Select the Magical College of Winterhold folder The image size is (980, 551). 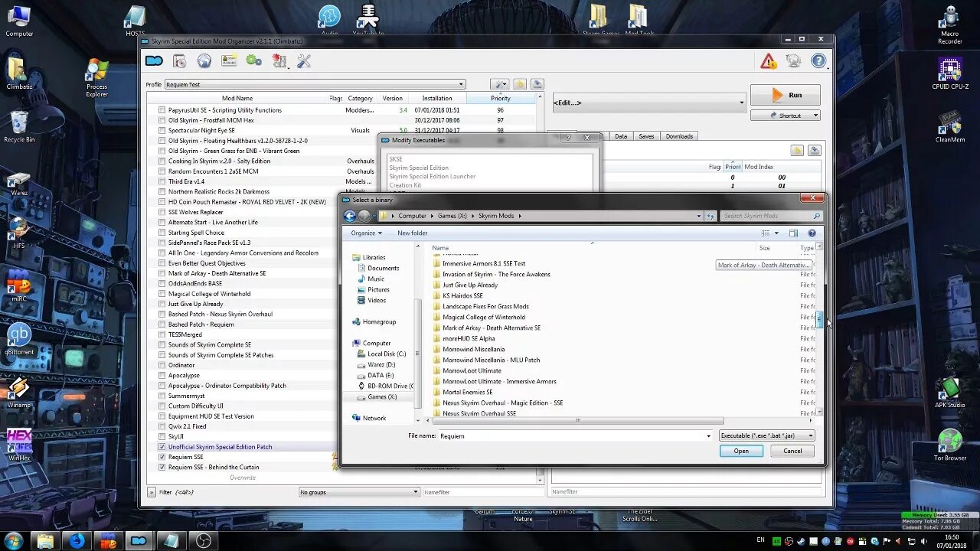483,317
